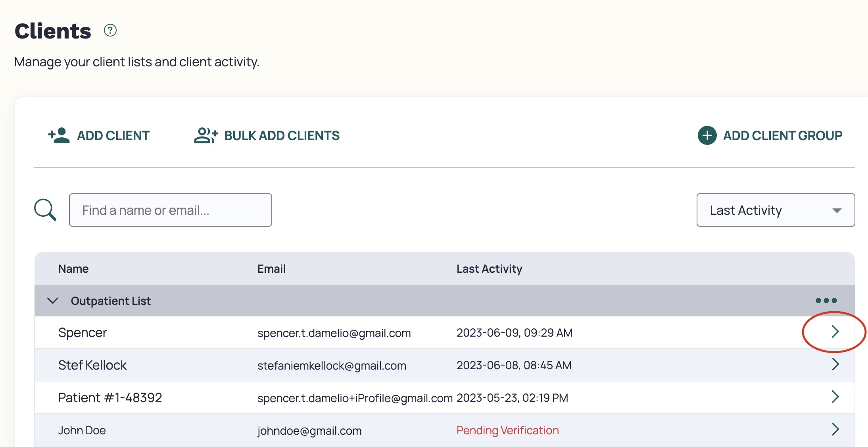Click the Email column header
868x447 pixels.
click(271, 268)
